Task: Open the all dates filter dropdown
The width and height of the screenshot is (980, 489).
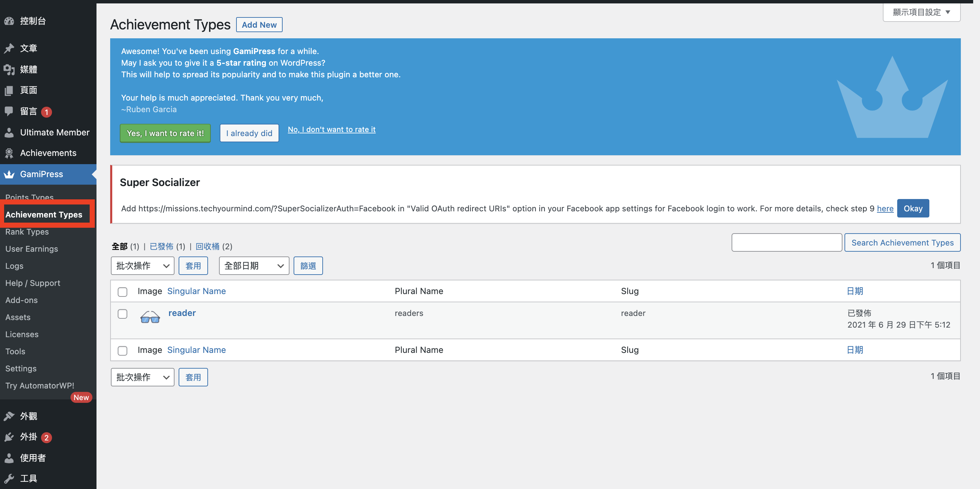Action: click(x=254, y=265)
